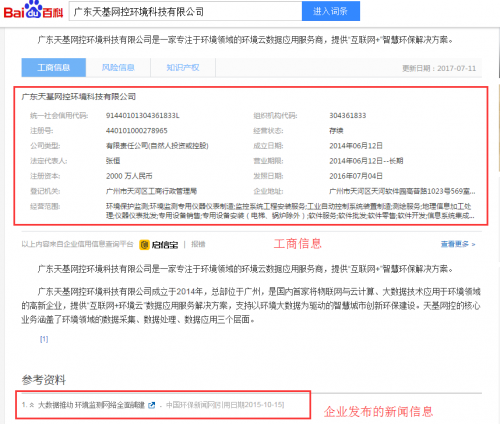
Task: Click external link icon beside reference title
Action: [152, 405]
